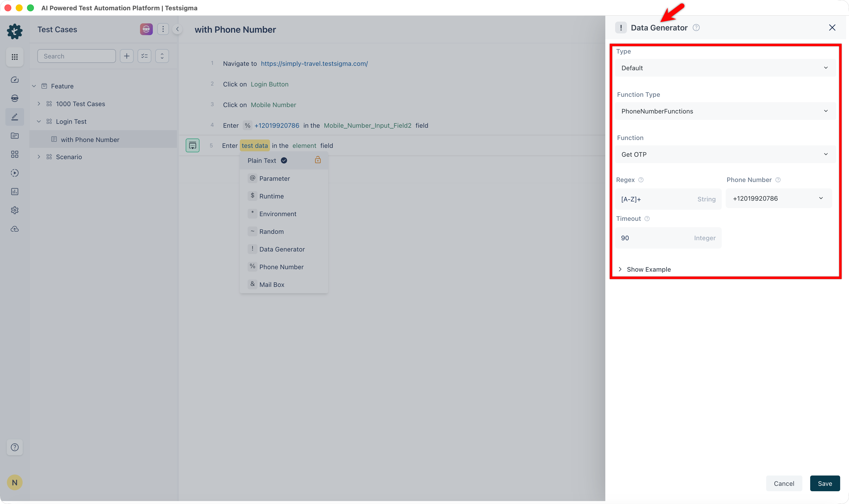This screenshot has width=849, height=504.
Task: Click the 'with Phone Number' page title
Action: point(235,29)
